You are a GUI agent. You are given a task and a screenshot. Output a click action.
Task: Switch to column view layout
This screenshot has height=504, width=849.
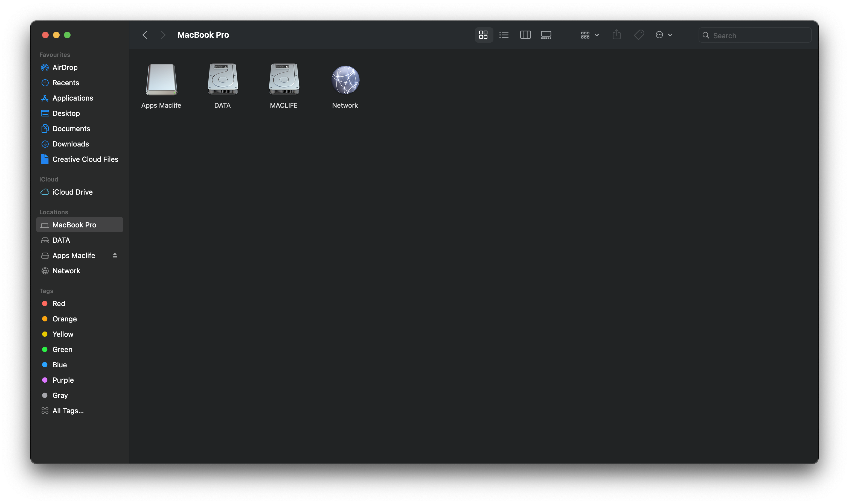(x=525, y=35)
